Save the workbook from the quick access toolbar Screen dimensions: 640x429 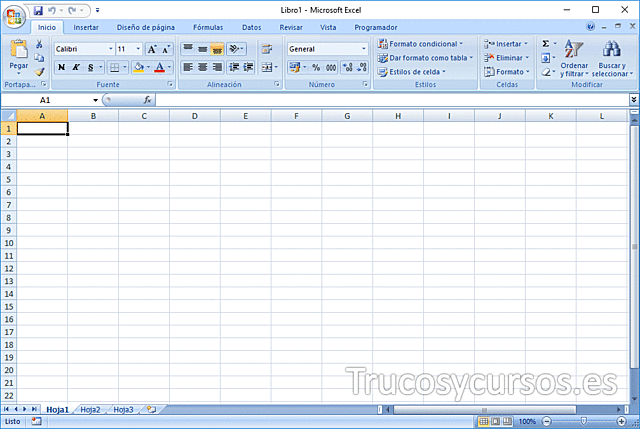(x=38, y=10)
